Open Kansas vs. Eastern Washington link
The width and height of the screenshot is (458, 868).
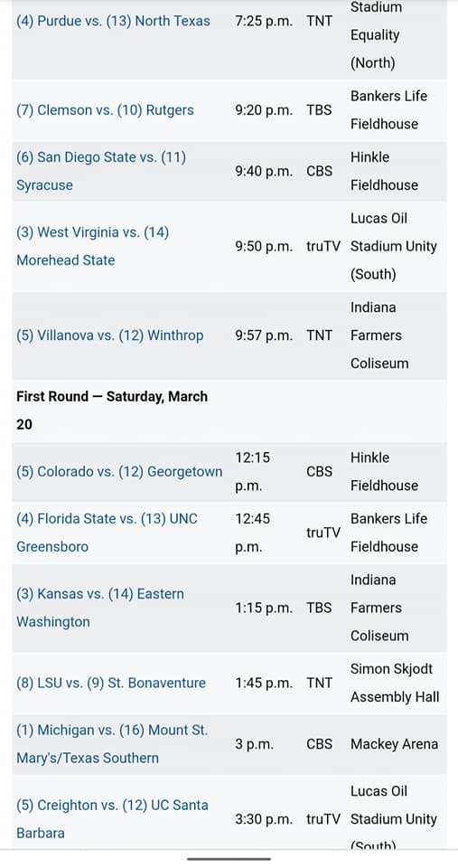(100, 608)
